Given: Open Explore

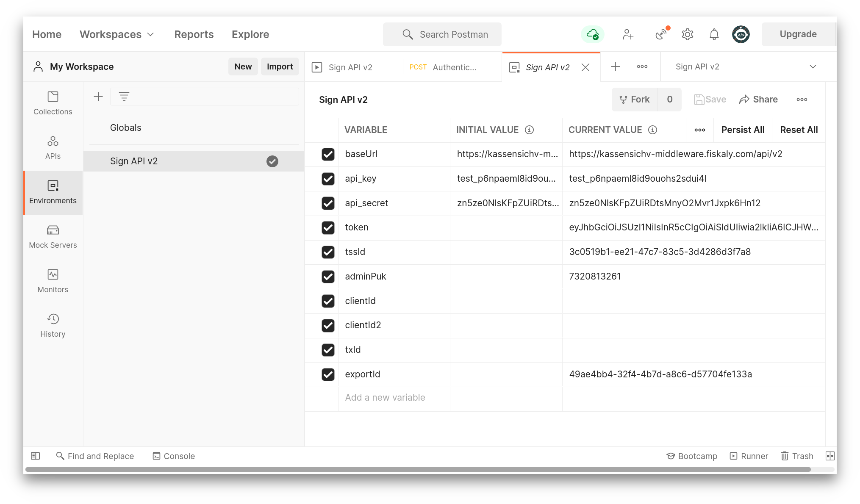Looking at the screenshot, I should tap(250, 34).
